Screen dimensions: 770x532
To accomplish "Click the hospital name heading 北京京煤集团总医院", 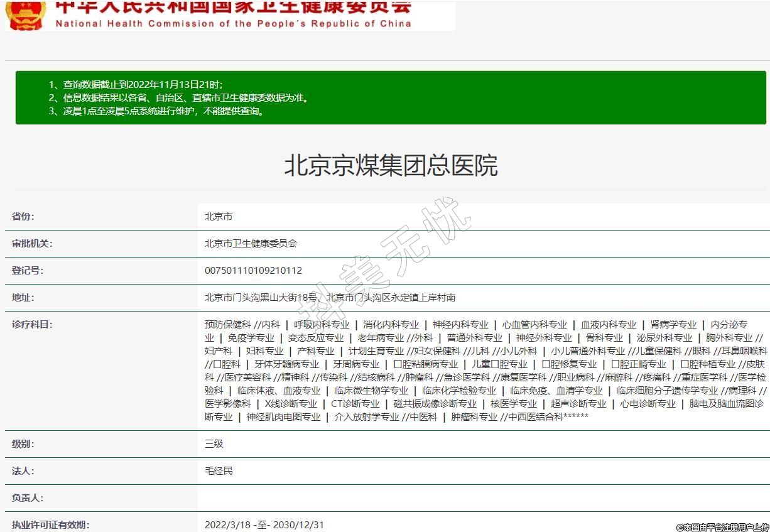I will (x=391, y=166).
